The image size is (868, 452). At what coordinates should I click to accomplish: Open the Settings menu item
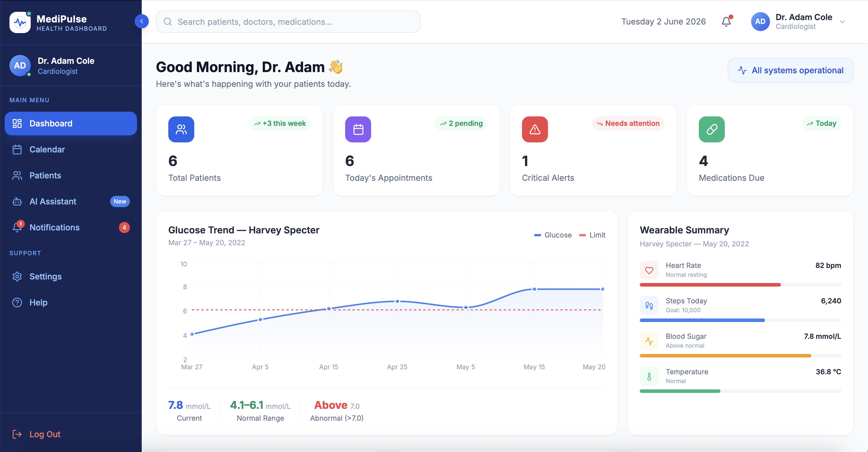tap(71, 277)
